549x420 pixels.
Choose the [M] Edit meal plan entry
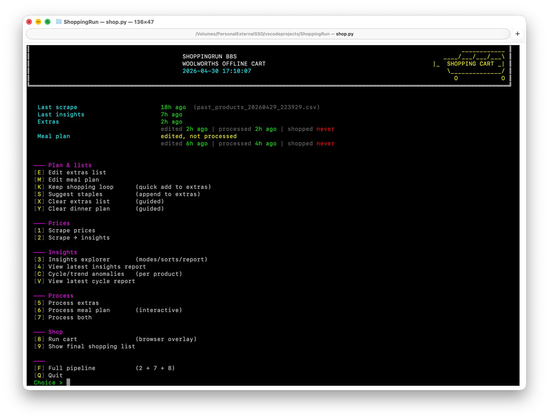[67, 180]
